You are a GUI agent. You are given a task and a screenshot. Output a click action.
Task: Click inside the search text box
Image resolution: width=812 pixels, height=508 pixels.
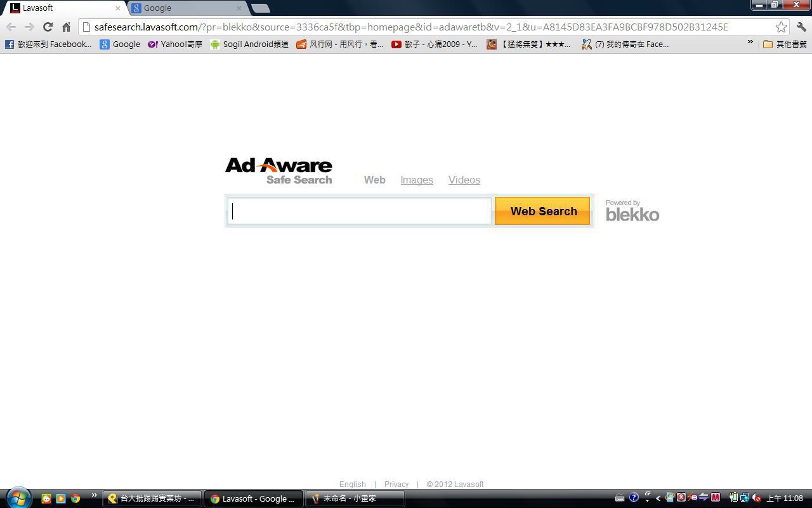(359, 211)
